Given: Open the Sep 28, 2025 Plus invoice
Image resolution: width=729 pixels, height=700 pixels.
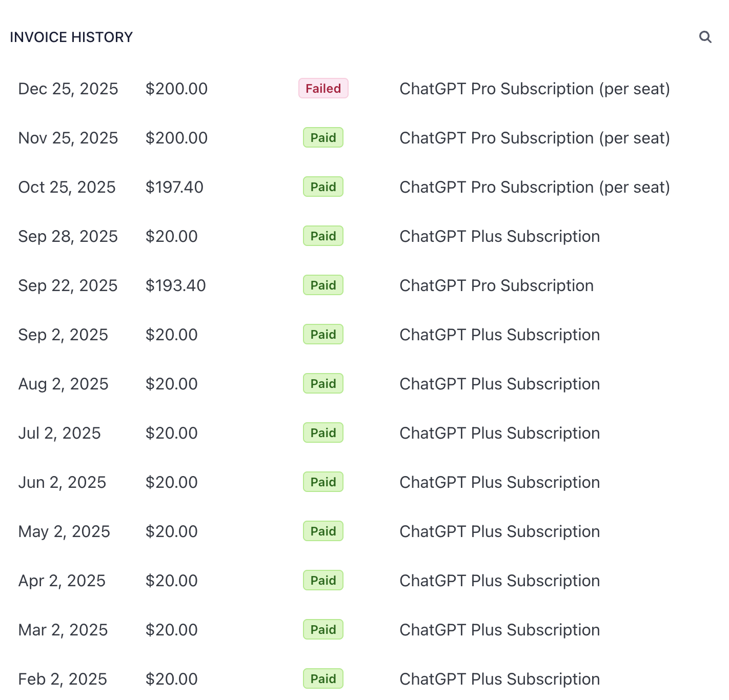Looking at the screenshot, I should point(68,236).
